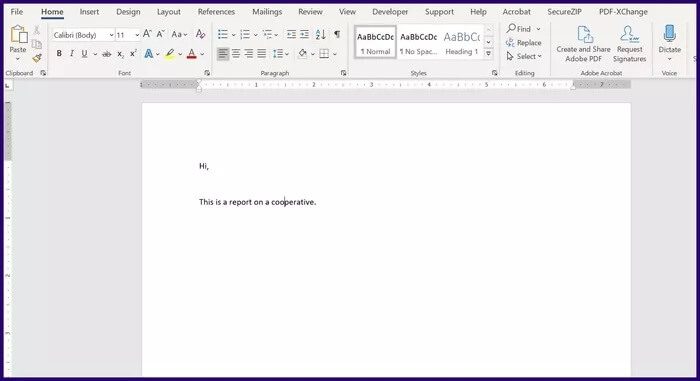Apply yellow text highlight color

(170, 54)
